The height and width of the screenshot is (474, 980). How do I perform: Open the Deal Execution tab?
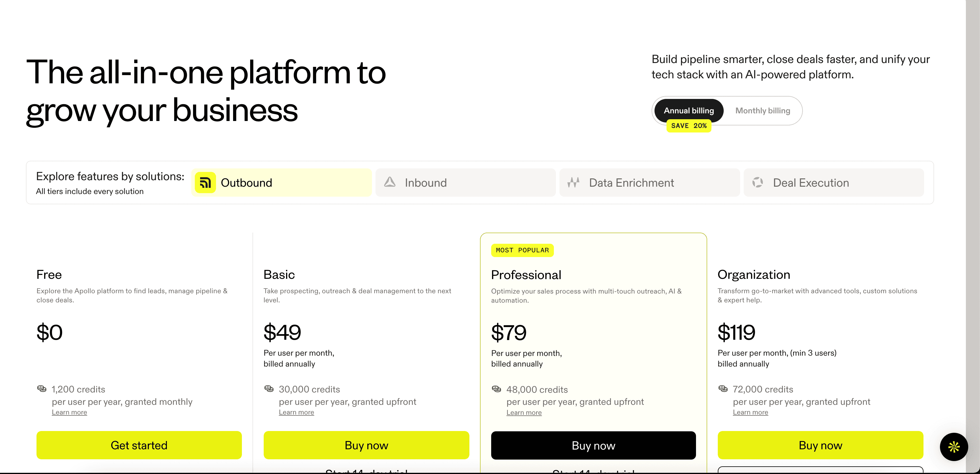833,183
